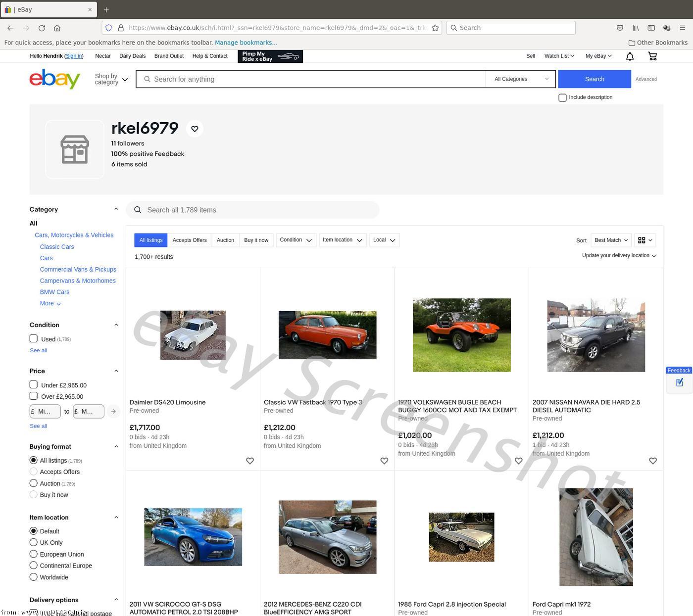Screen dimensions: 693x616
Task: Add Daimler DS420 Limousine to watchlist
Action: coord(250,461)
